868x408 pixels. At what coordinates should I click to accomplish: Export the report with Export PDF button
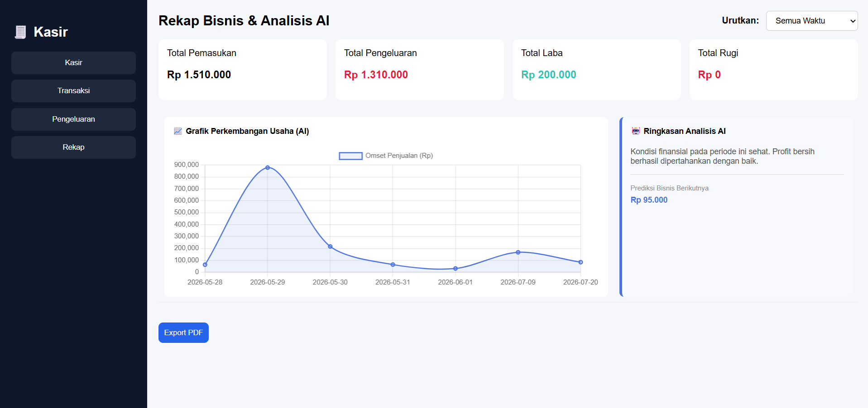(183, 333)
